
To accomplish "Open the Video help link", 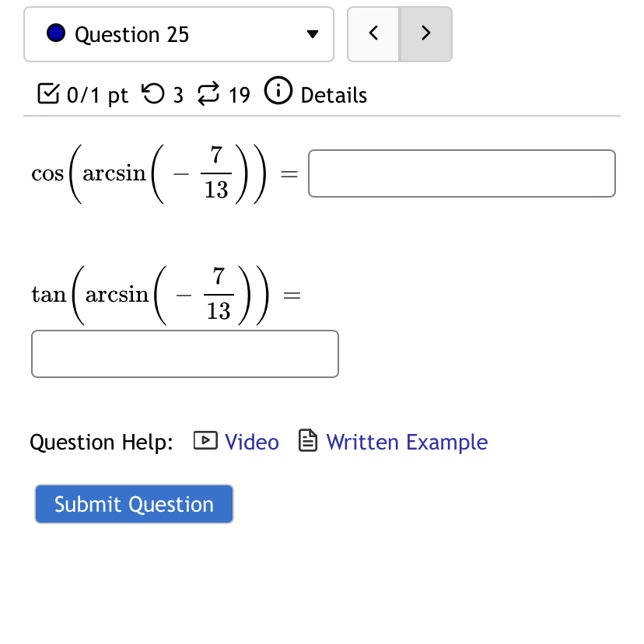I will pyautogui.click(x=251, y=442).
